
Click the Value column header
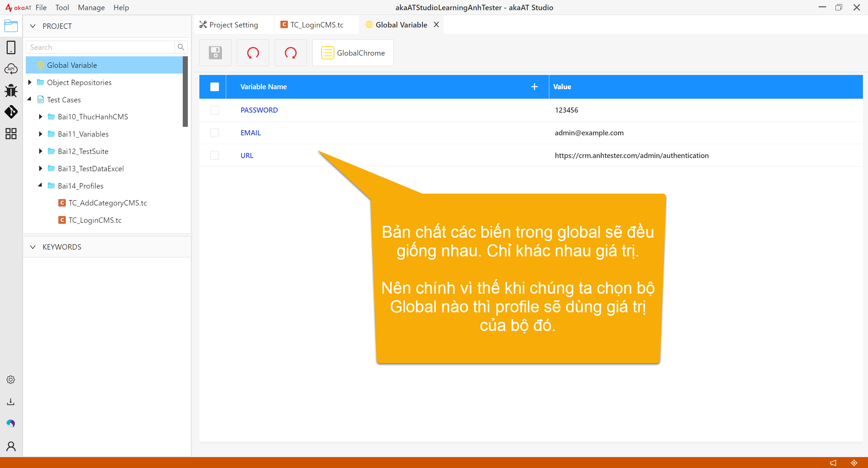point(562,87)
